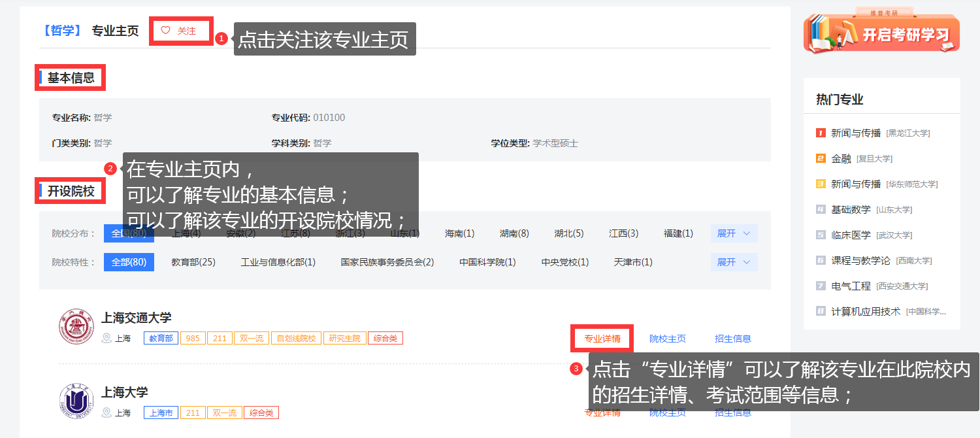This screenshot has height=438, width=980.
Task: Click rank 2 icon beside 金融
Action: coord(821,158)
